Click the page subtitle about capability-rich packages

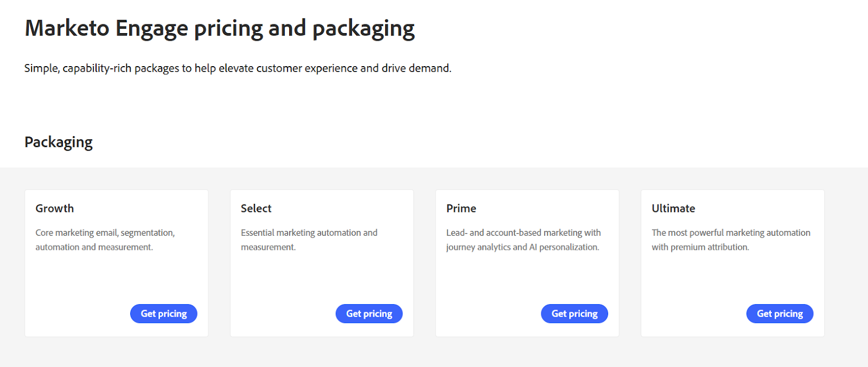point(237,68)
